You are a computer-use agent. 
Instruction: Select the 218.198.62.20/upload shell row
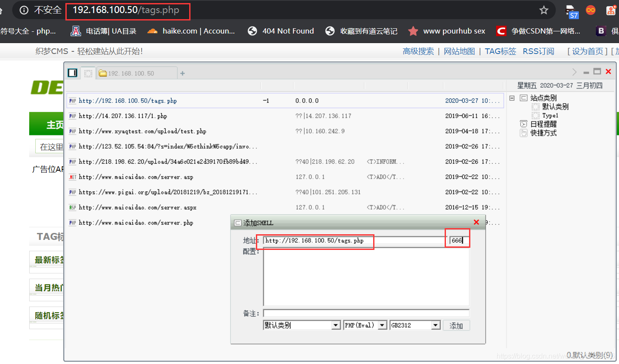click(285, 162)
